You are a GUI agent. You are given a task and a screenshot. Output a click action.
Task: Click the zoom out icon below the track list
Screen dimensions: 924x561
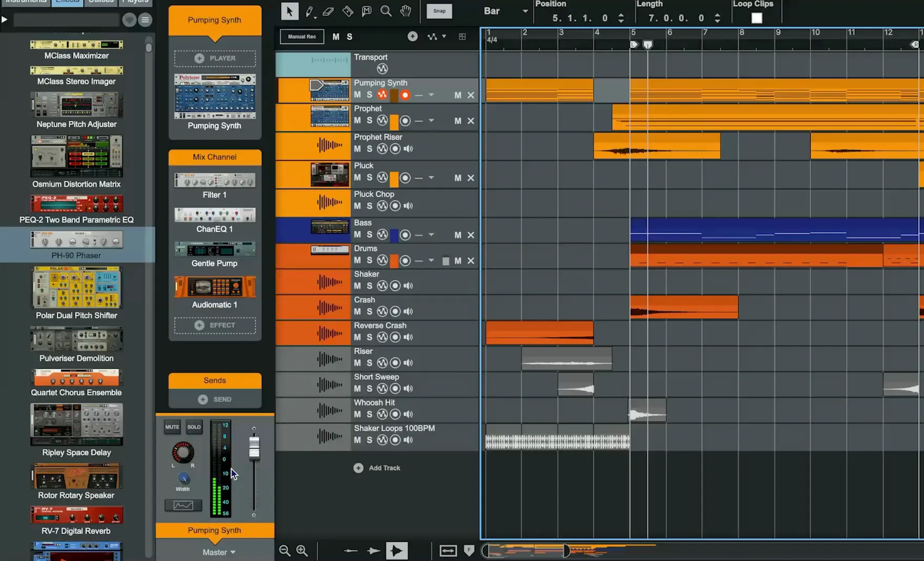[x=285, y=550]
